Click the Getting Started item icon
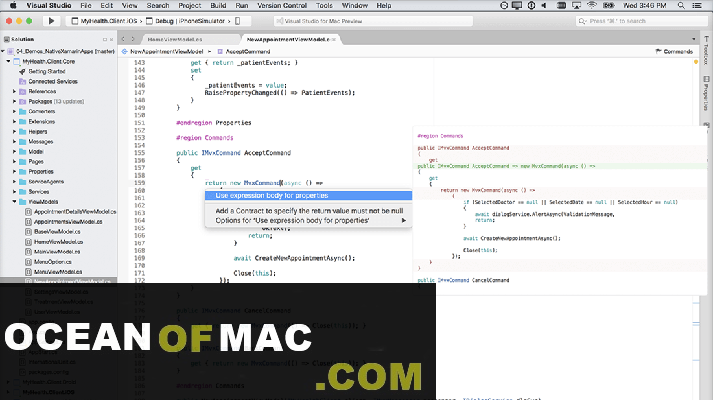The width and height of the screenshot is (713, 400). point(22,71)
